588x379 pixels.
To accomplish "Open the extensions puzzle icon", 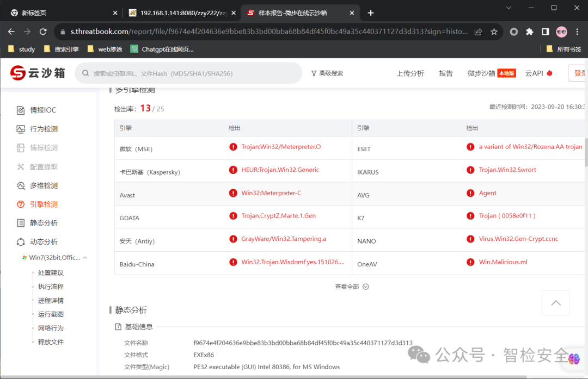I will 530,32.
